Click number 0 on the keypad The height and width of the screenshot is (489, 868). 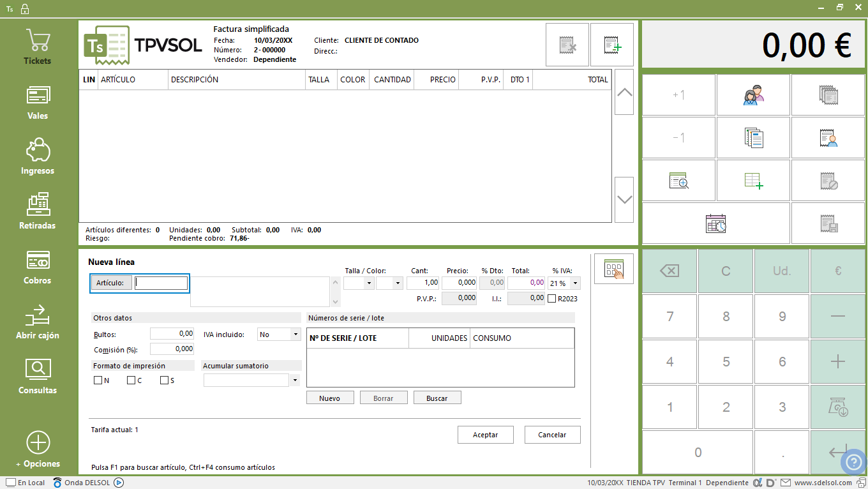pyautogui.click(x=698, y=452)
